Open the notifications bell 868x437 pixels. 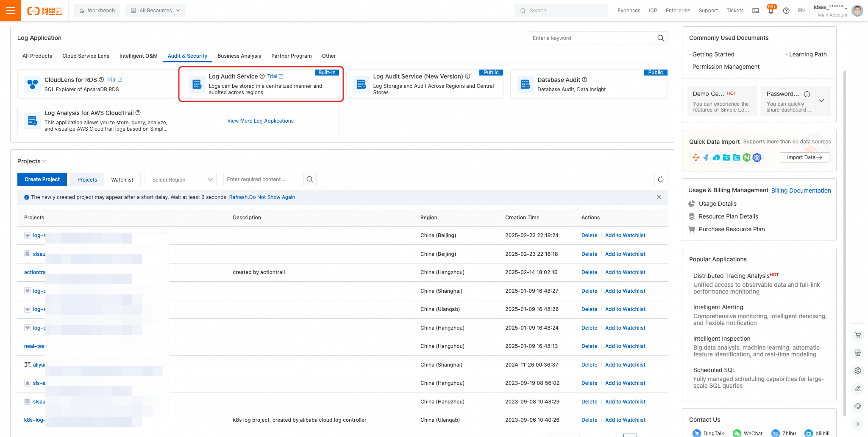pos(771,11)
